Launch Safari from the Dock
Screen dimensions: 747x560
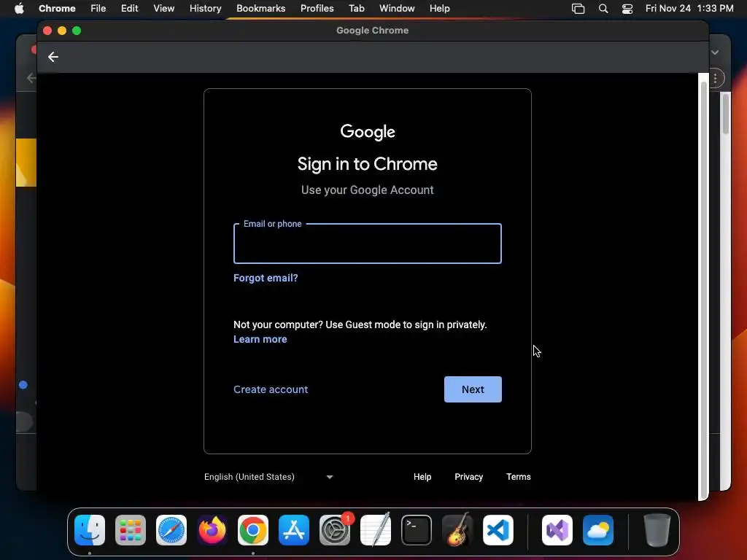pyautogui.click(x=171, y=530)
